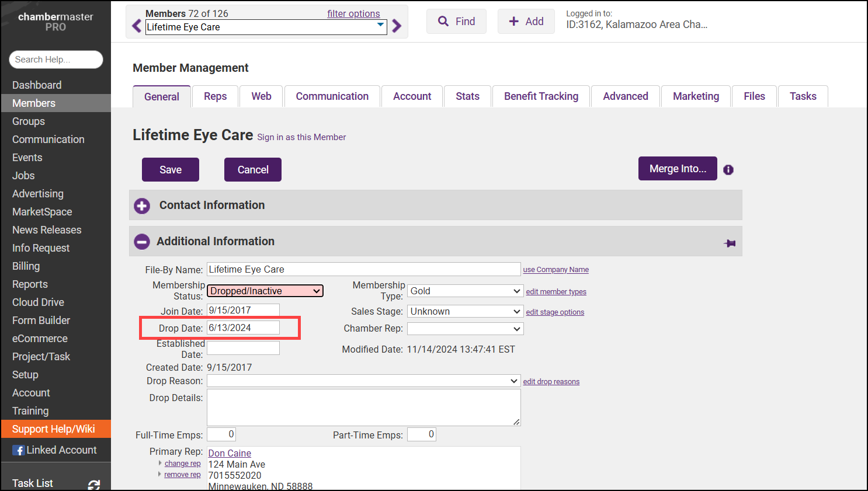Expand Contact Information with plus icon
The height and width of the screenshot is (491, 868).
(x=142, y=206)
